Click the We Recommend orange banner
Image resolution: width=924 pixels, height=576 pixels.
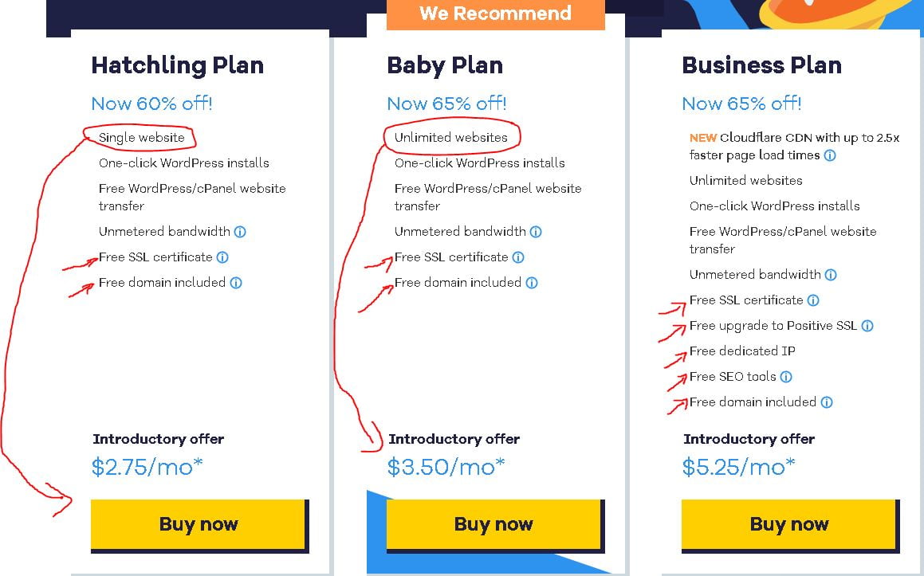click(x=495, y=14)
